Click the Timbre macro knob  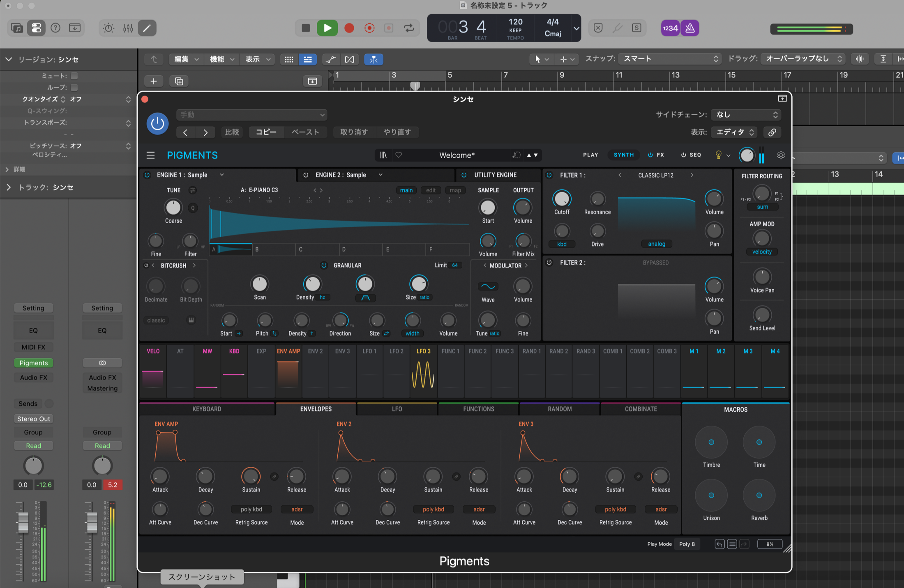(711, 442)
